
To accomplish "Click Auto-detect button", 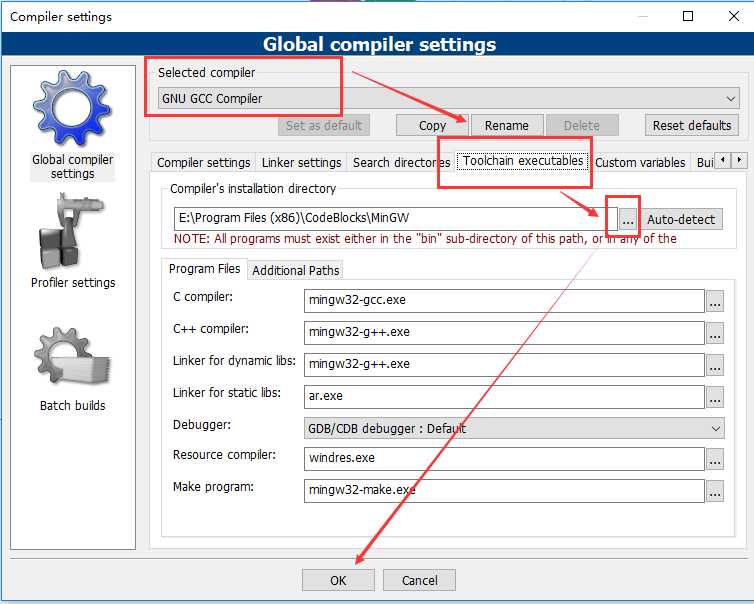I will click(681, 220).
